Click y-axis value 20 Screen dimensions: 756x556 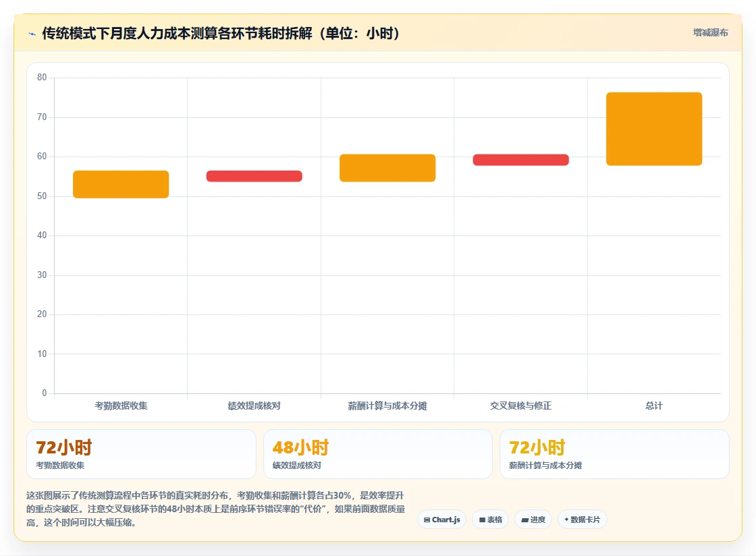(42, 314)
